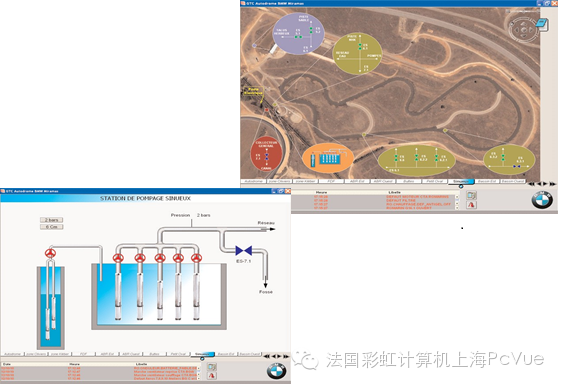
Task: Select Petit Oval tab in map window
Action: tap(435, 181)
